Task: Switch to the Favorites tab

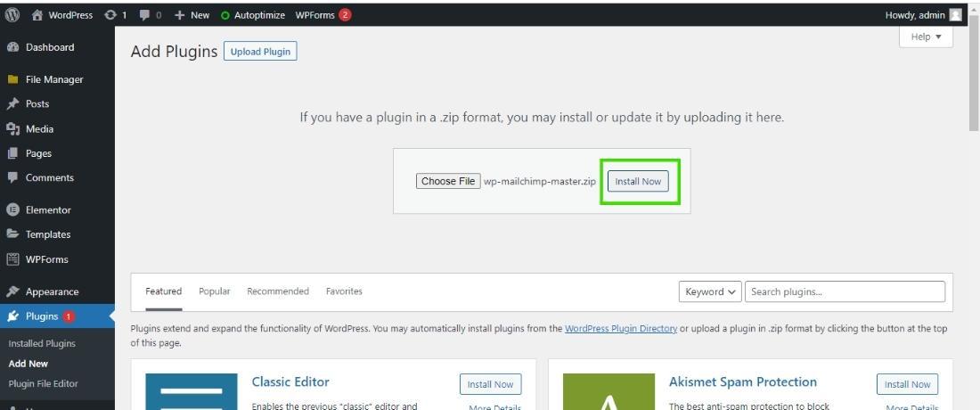Action: (x=345, y=291)
